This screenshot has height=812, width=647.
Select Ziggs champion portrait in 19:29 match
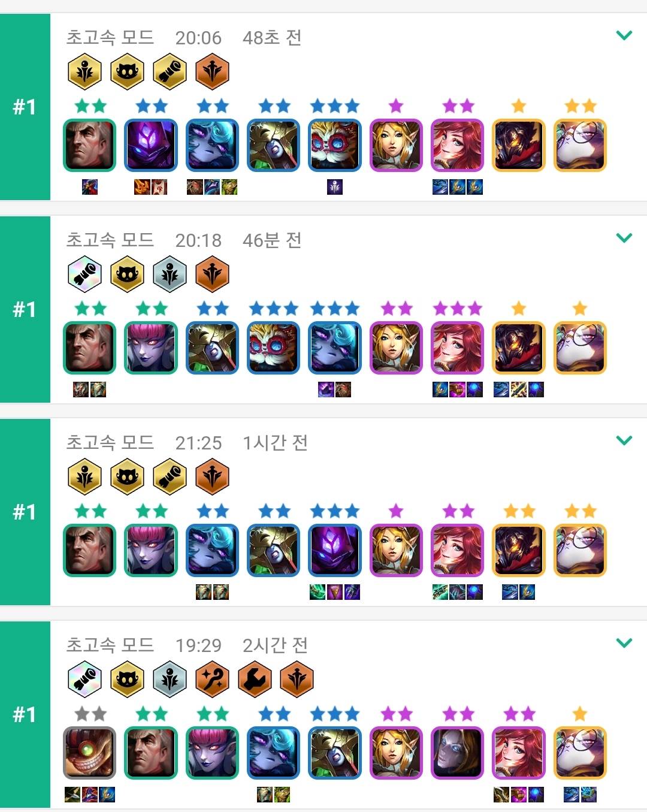coord(89,753)
